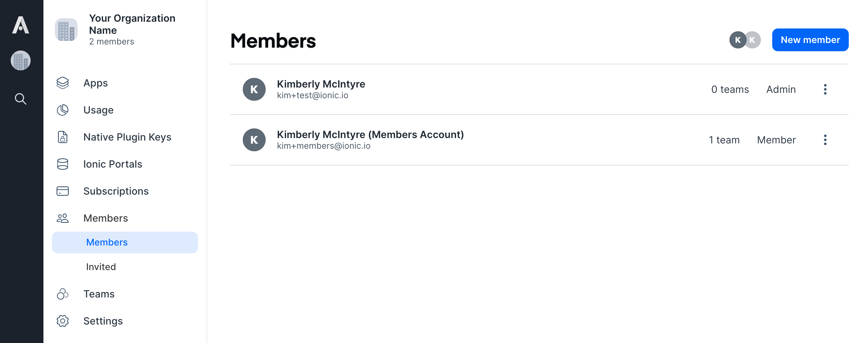Click the Usage pie chart icon
Screen dimensions: 868x343
point(63,110)
